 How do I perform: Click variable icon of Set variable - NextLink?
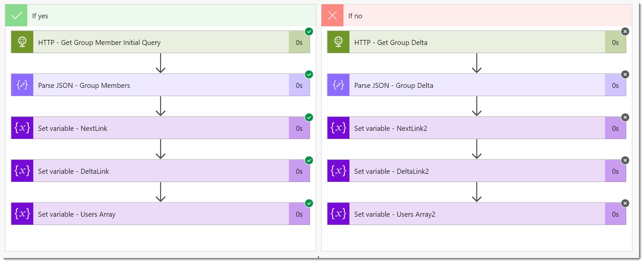[22, 128]
